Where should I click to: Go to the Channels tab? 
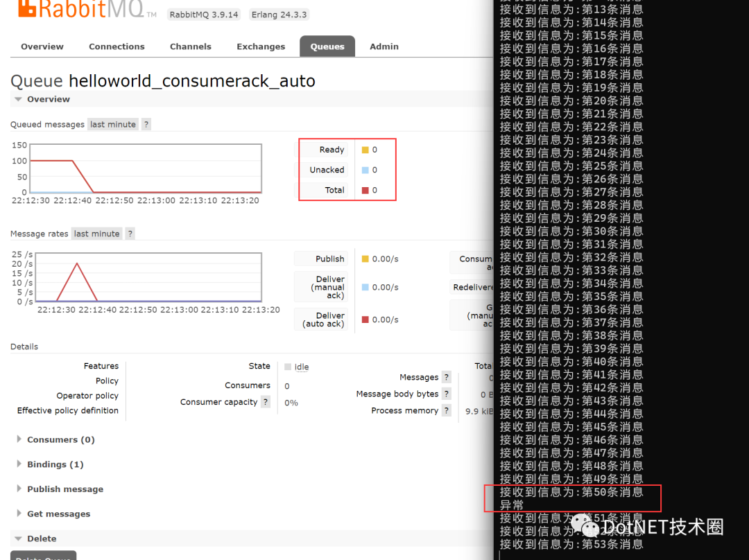[x=191, y=46]
